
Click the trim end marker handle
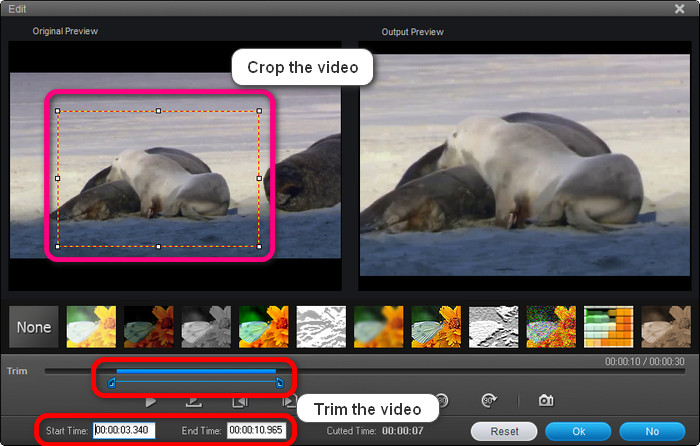tap(279, 382)
